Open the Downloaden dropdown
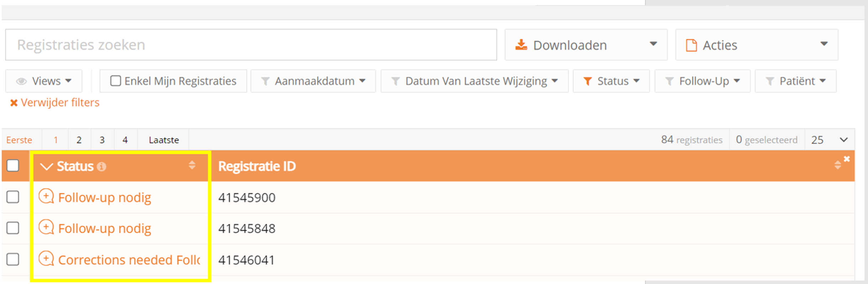The image size is (868, 284). pyautogui.click(x=586, y=45)
